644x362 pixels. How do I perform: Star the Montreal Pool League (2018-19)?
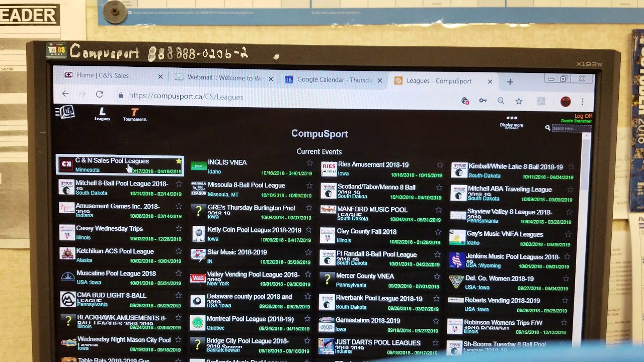(x=307, y=319)
